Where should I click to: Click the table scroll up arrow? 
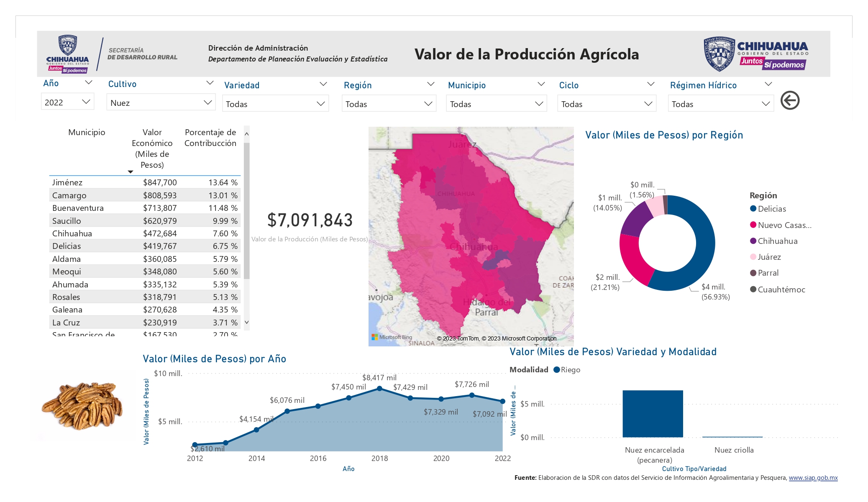click(246, 134)
